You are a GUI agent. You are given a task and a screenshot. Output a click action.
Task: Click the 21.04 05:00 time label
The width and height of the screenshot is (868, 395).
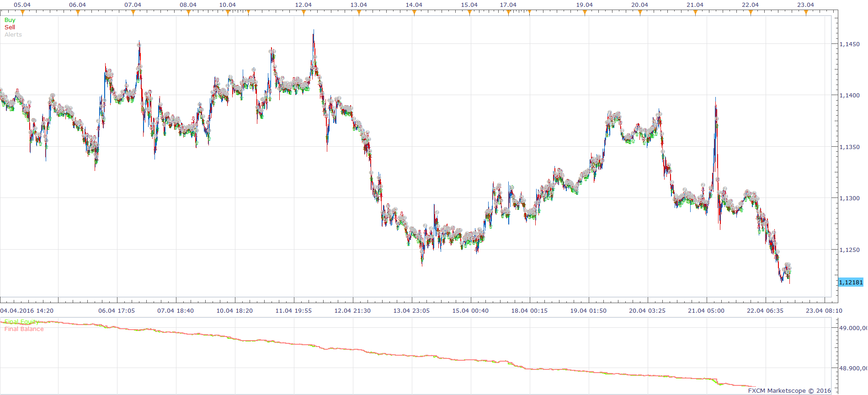click(x=706, y=310)
